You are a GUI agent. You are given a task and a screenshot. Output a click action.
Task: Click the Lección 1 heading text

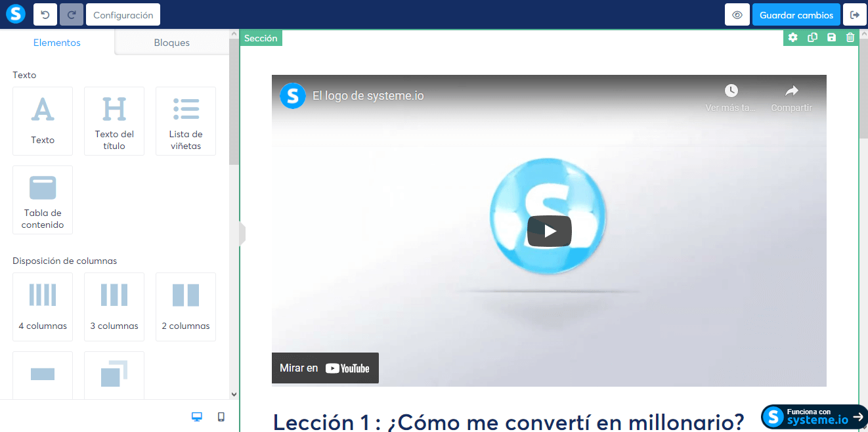coord(509,421)
